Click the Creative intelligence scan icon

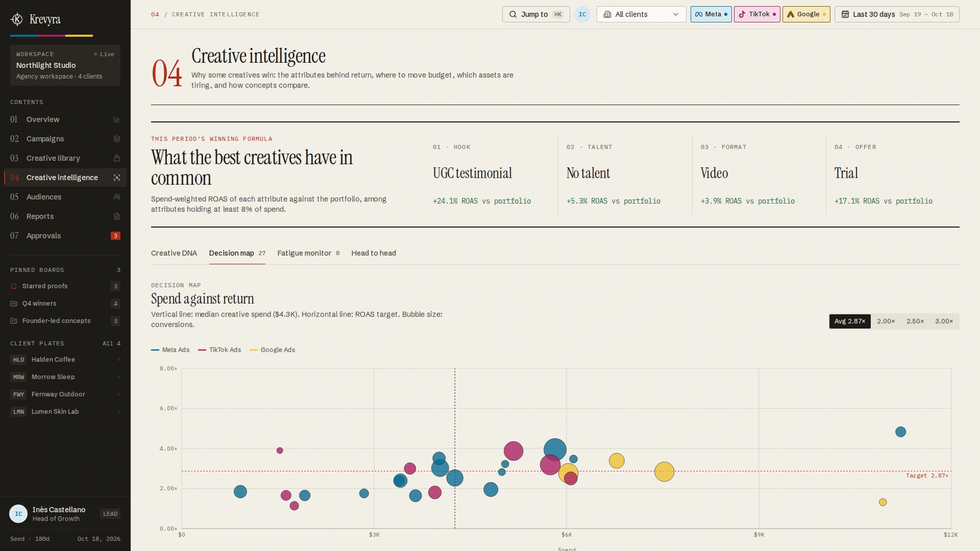(x=116, y=178)
